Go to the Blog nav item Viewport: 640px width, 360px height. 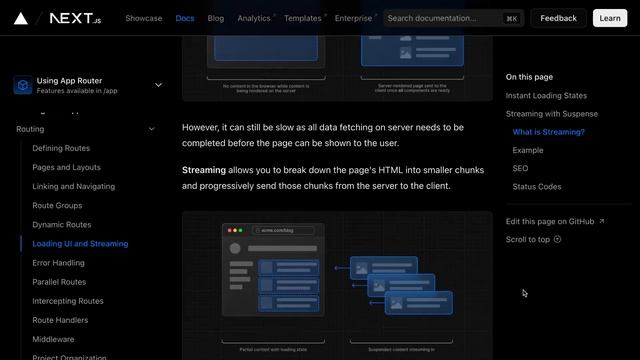(216, 18)
